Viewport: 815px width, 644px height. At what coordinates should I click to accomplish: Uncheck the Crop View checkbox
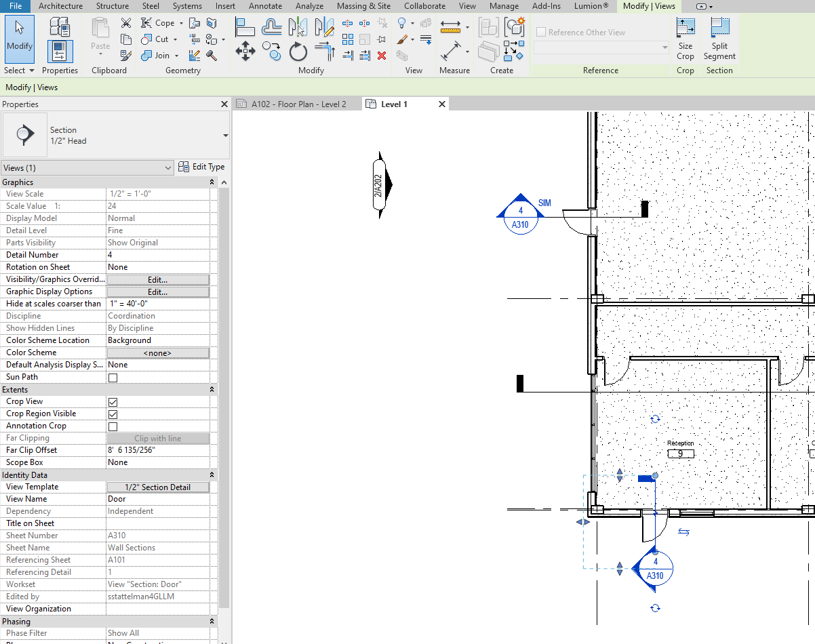click(112, 401)
